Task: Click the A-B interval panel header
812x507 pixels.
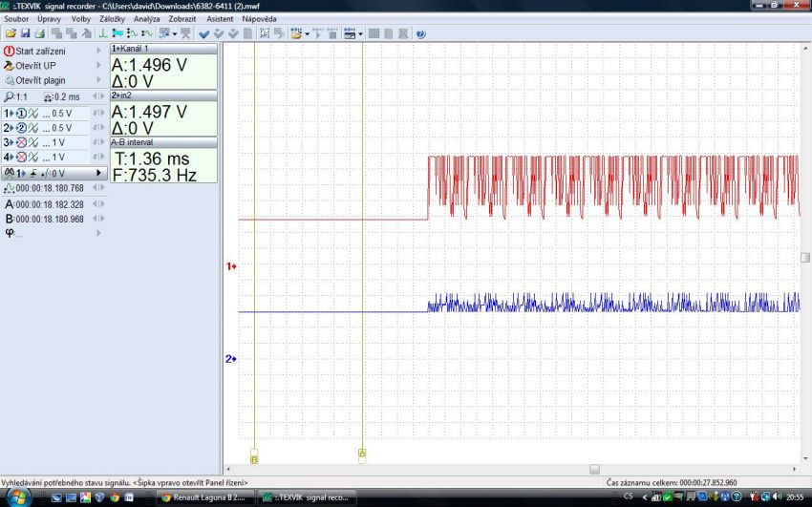Action: coord(163,141)
